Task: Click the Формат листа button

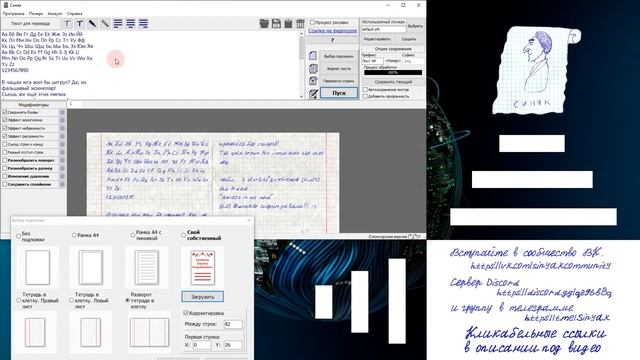Action: click(339, 69)
